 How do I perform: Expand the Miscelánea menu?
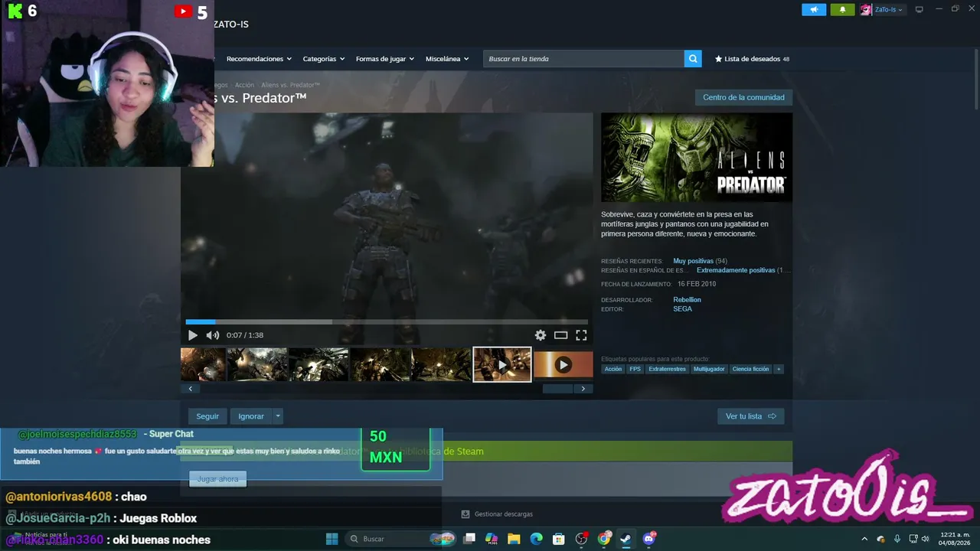pos(447,59)
